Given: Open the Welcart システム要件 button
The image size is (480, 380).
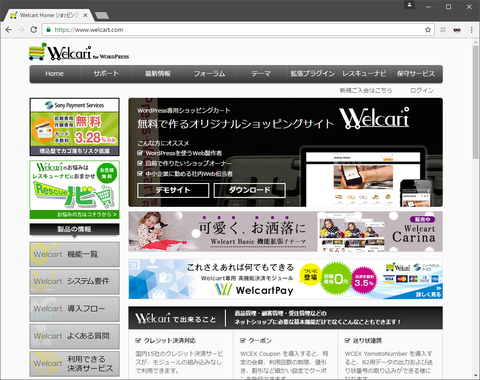Looking at the screenshot, I should point(74,282).
